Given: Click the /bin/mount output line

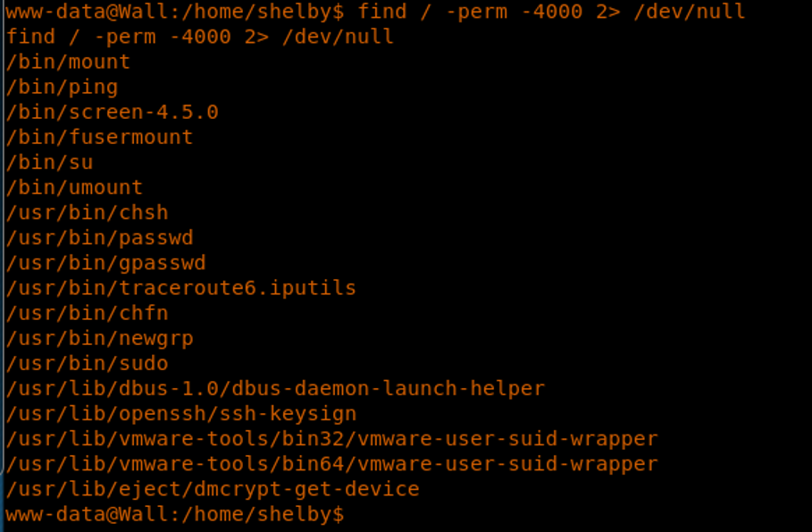Looking at the screenshot, I should pyautogui.click(x=68, y=62).
